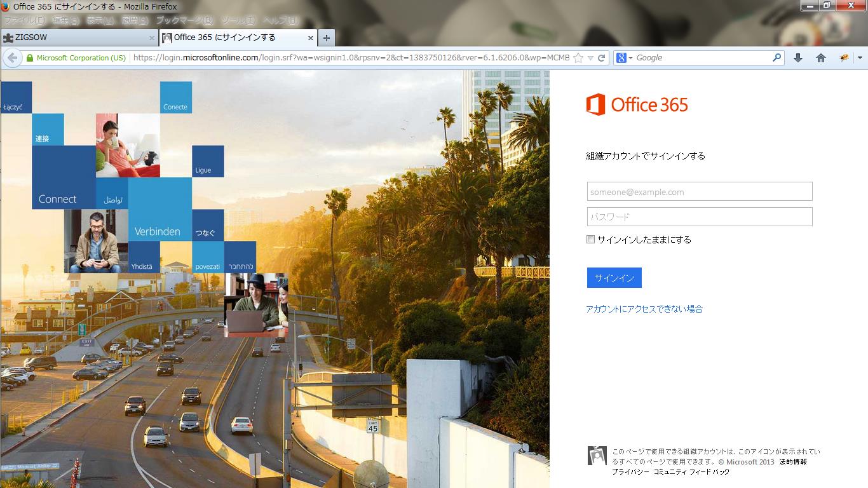This screenshot has width=868, height=488.
Task: Click the Łączyć tile on the collage
Action: (x=16, y=97)
